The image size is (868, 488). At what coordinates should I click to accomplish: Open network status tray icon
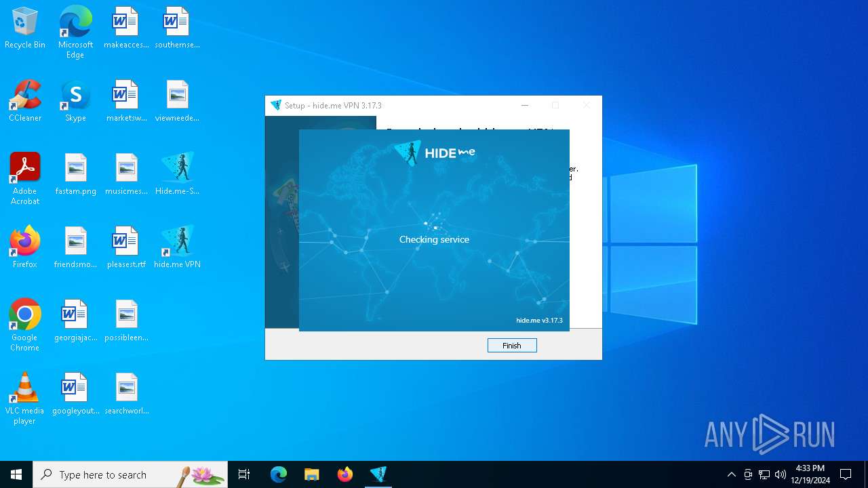(764, 474)
